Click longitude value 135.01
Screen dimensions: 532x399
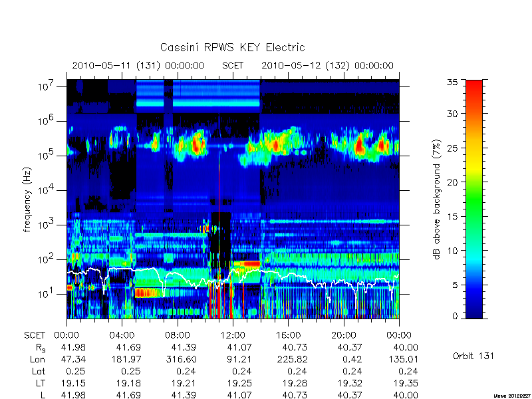point(403,359)
